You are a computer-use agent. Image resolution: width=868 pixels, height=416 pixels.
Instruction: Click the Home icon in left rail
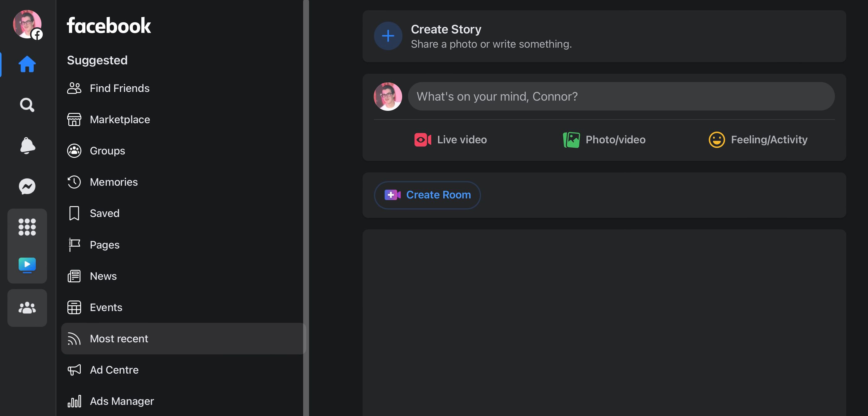(x=27, y=64)
